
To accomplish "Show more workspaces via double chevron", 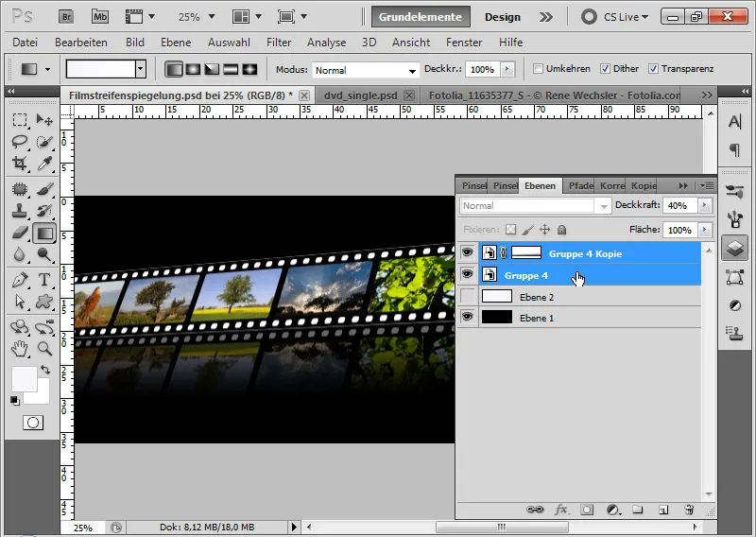I will (546, 17).
